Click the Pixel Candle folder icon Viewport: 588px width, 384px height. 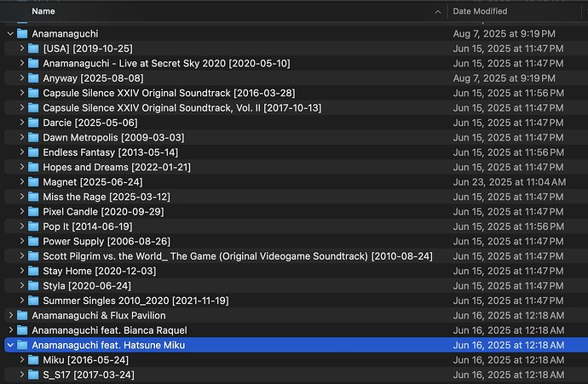[x=33, y=212]
